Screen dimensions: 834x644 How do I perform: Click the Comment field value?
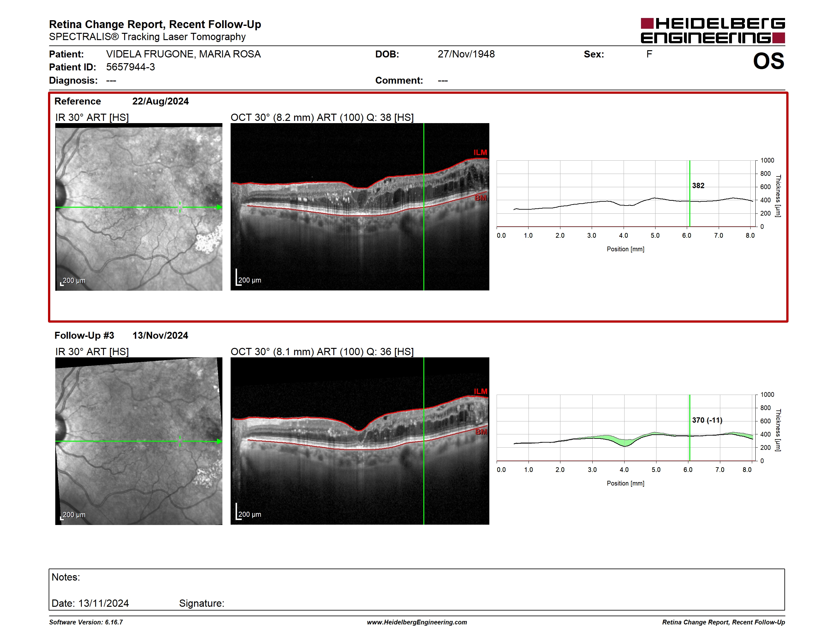[443, 80]
